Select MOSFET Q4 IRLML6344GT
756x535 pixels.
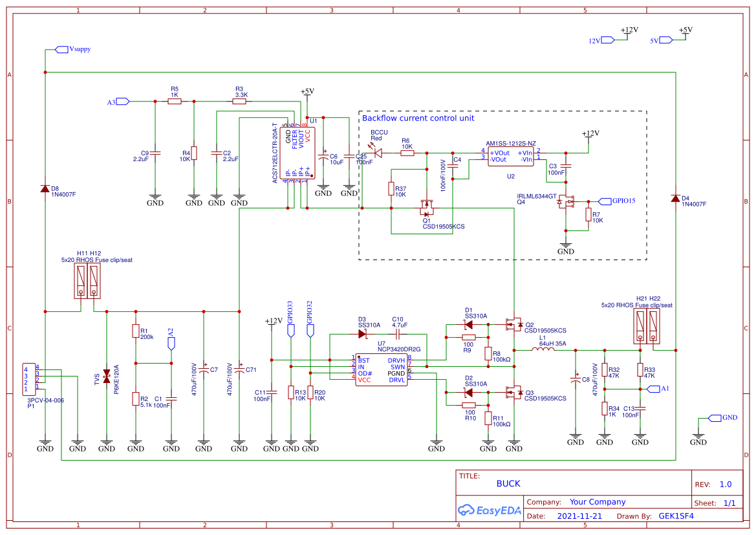tap(568, 202)
